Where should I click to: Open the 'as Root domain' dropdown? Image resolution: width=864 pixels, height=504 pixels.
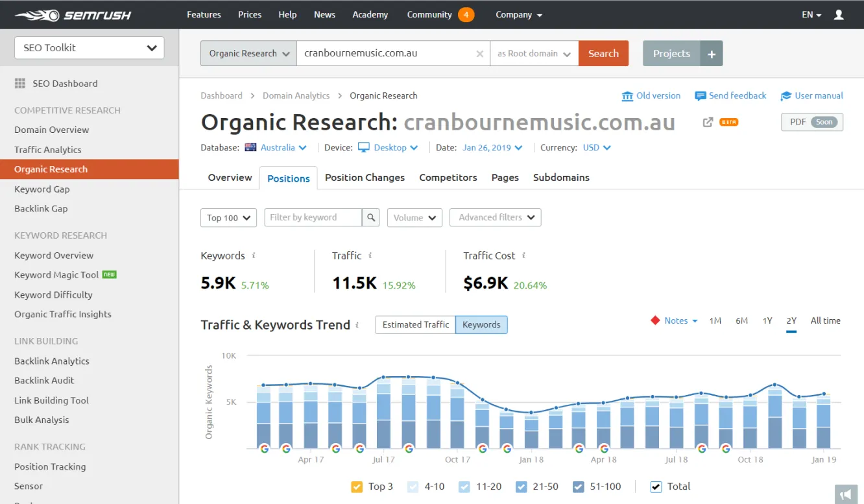pos(534,54)
